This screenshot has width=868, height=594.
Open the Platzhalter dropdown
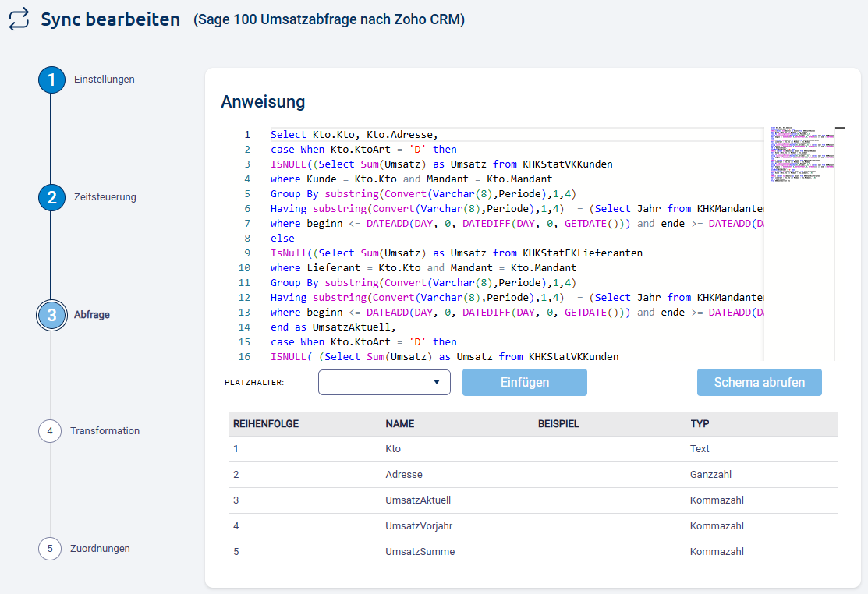(384, 383)
